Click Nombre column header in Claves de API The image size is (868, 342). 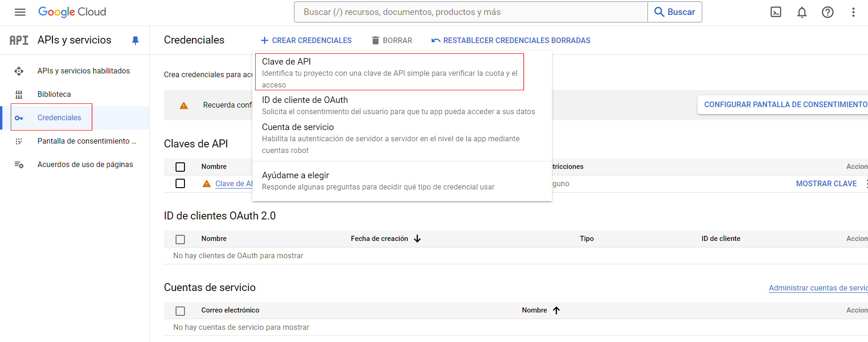(x=214, y=167)
